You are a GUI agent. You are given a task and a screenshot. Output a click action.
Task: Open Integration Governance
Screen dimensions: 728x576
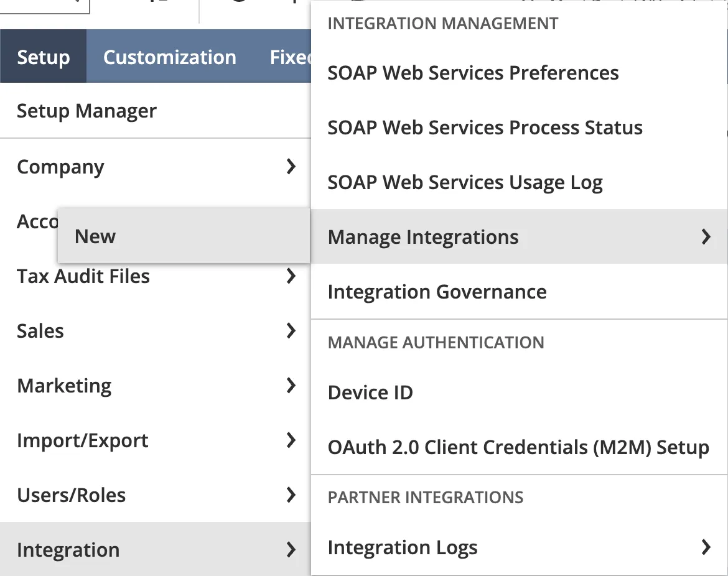point(519,292)
